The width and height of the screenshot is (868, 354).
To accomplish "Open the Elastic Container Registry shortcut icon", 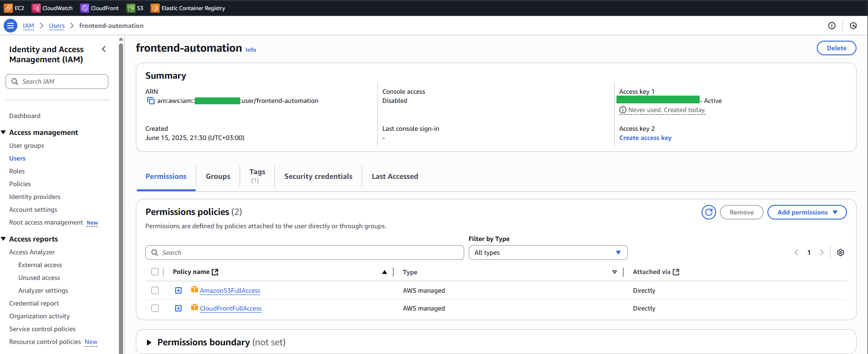I will (x=155, y=8).
